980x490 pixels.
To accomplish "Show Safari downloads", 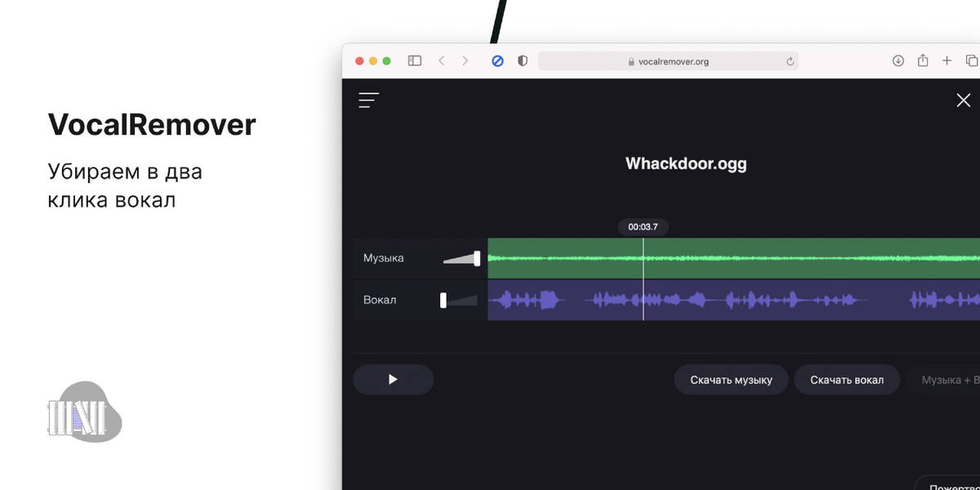I will [x=898, y=60].
